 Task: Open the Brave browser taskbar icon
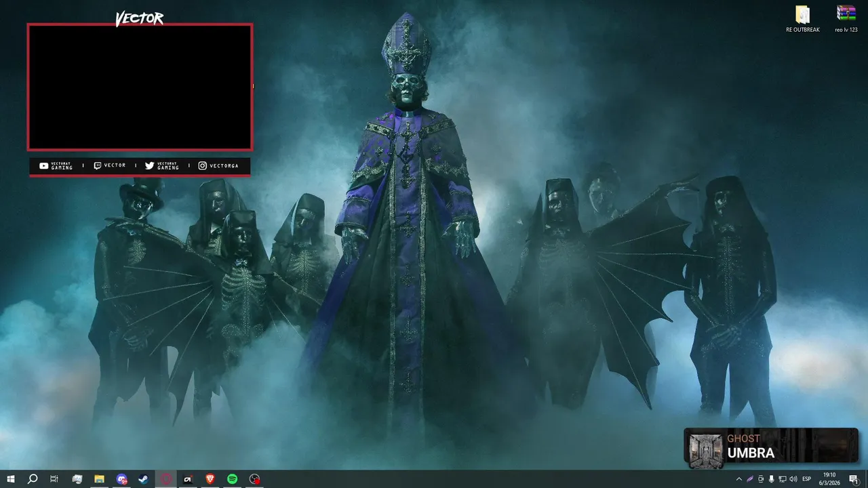click(210, 479)
